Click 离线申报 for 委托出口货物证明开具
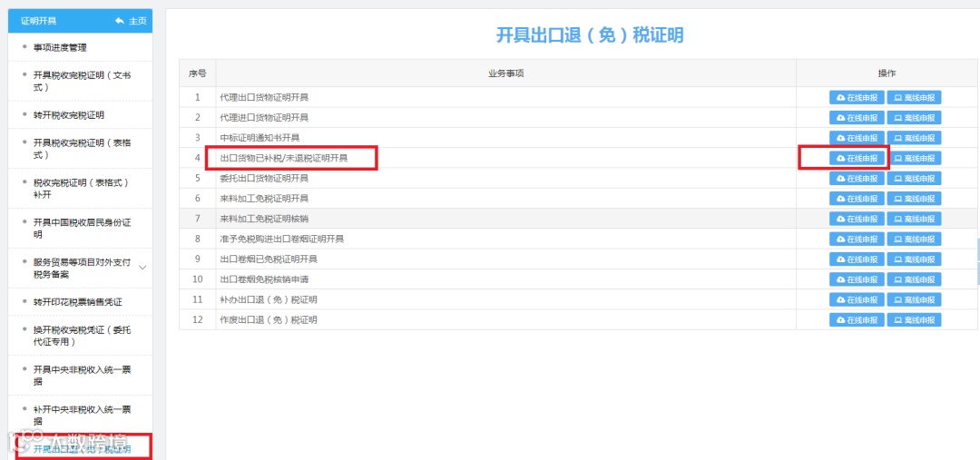This screenshot has width=980, height=460. (914, 178)
